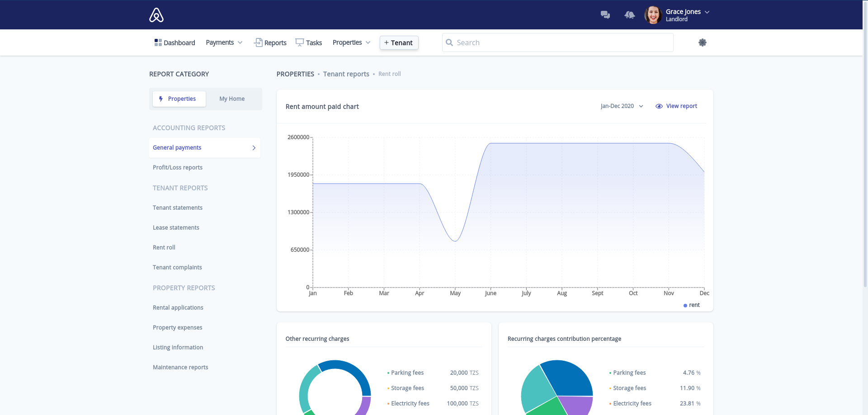The width and height of the screenshot is (868, 415).
Task: Click Storage fees in Other recurring charges
Action: (x=407, y=388)
